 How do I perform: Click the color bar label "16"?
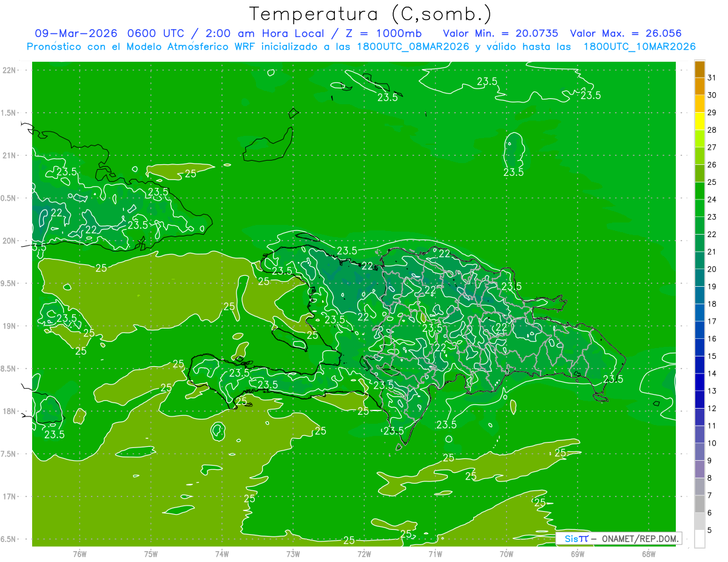point(712,339)
